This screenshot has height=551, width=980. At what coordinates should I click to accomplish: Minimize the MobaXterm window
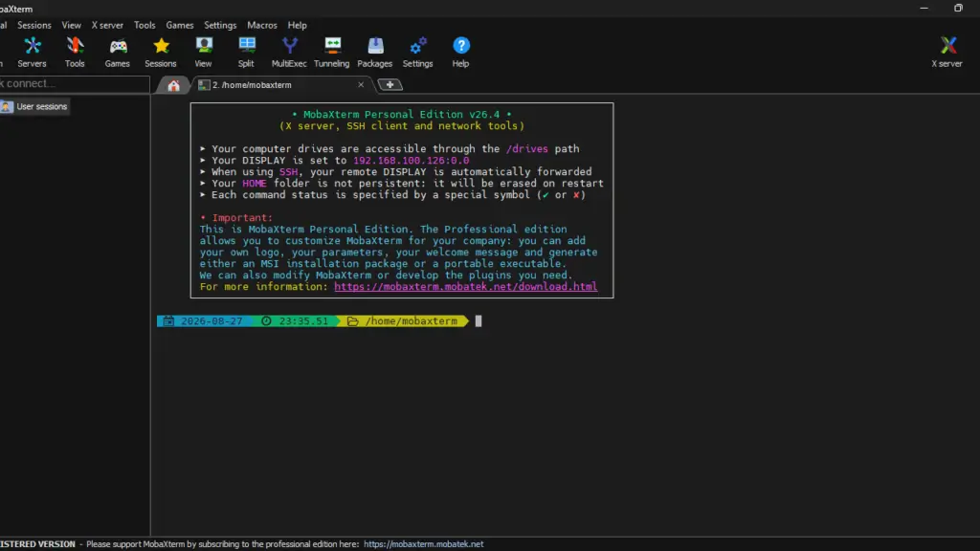(924, 8)
